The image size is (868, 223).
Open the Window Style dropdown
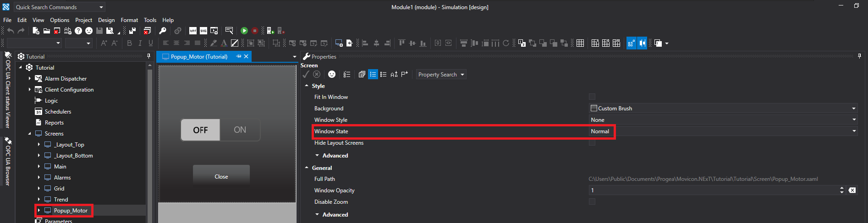pos(854,120)
